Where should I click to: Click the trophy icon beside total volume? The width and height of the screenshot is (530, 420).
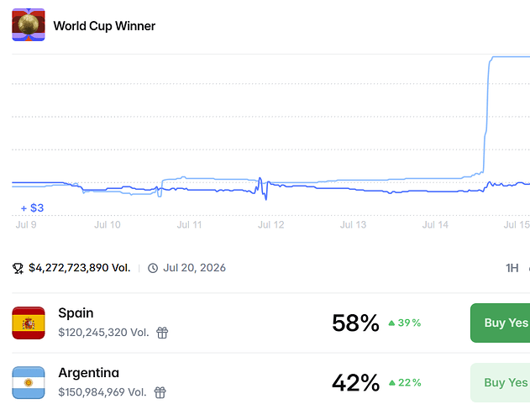point(18,268)
